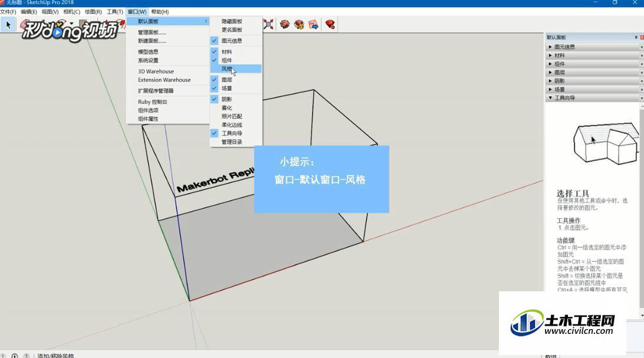This screenshot has width=644, height=358.
Task: Open 系统设置 from the Window menu
Action: tap(167, 60)
